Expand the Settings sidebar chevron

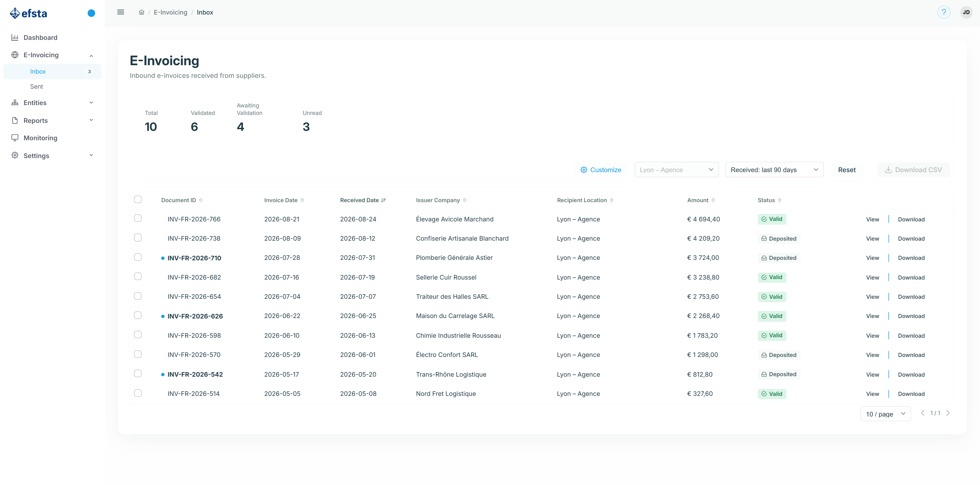91,155
